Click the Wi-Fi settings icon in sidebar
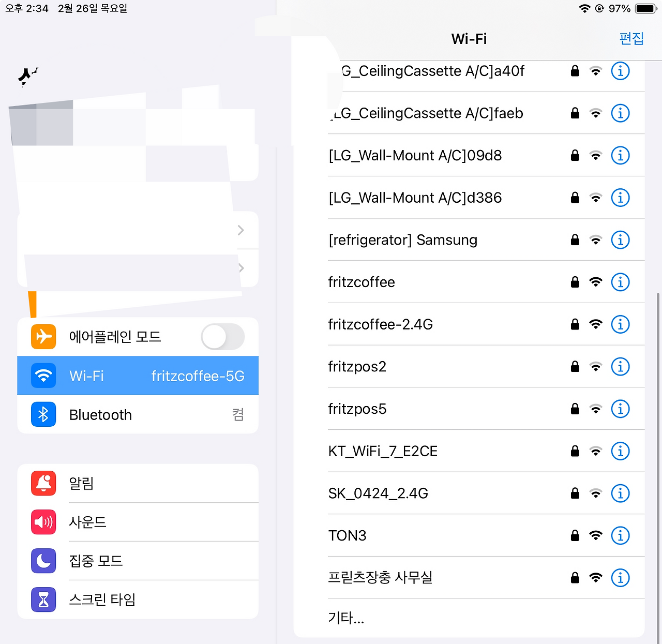Viewport: 662px width, 644px height. pyautogui.click(x=43, y=376)
